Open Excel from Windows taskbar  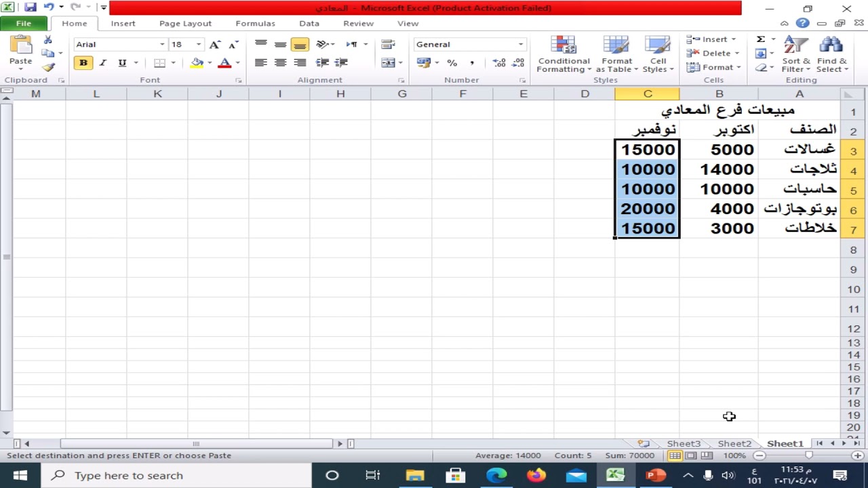click(616, 475)
